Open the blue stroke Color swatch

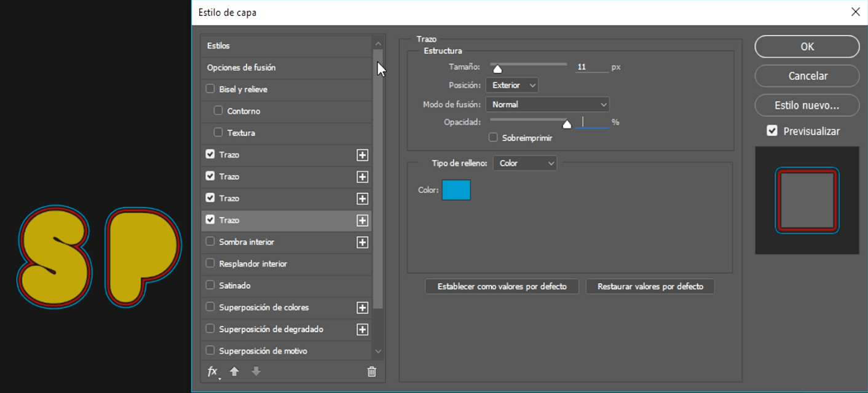click(x=456, y=190)
